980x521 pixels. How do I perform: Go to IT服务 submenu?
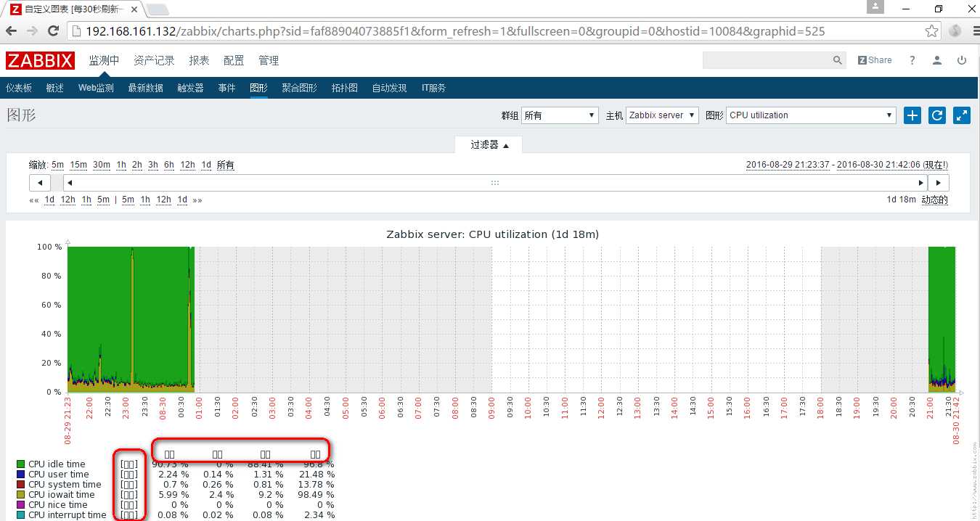(x=433, y=88)
